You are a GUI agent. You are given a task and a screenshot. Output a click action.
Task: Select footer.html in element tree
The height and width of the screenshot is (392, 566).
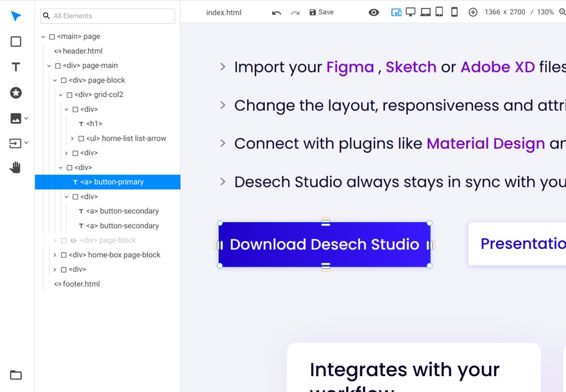pyautogui.click(x=81, y=284)
